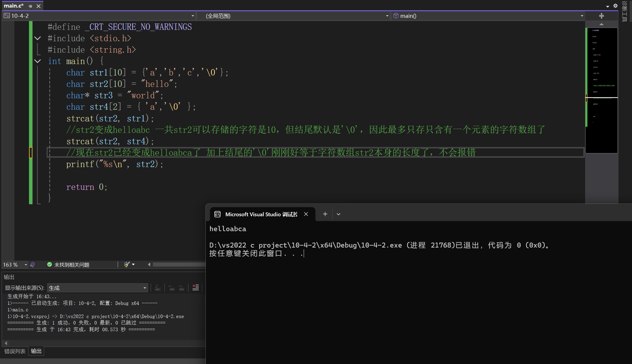Click the IntelliCode lightbulb icon

[33, 265]
